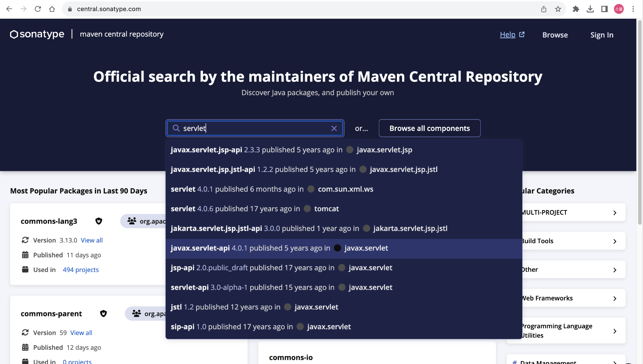This screenshot has width=643, height=364.
Task: Click Sign In in the header
Action: coord(602,35)
